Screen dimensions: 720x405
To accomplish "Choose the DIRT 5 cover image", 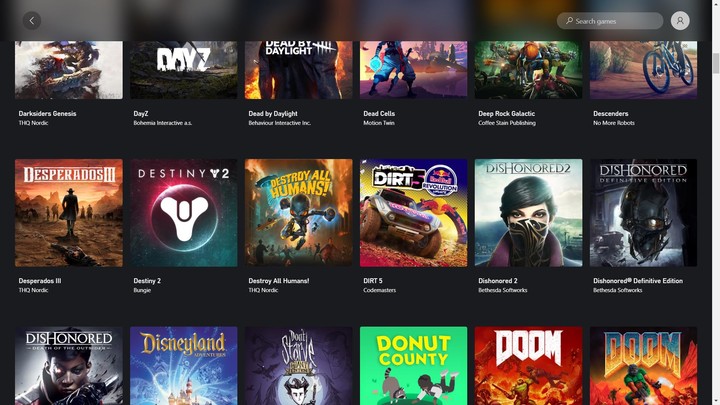I will (413, 213).
